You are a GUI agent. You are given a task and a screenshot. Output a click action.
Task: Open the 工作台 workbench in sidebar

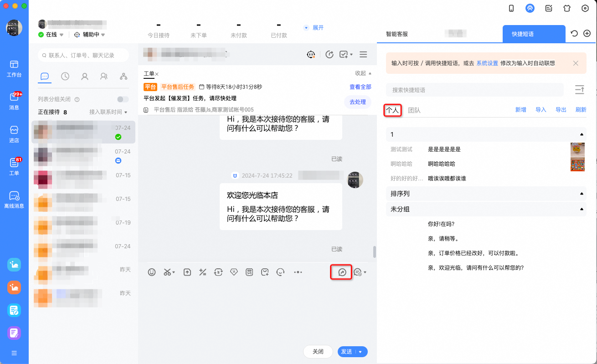(x=14, y=68)
